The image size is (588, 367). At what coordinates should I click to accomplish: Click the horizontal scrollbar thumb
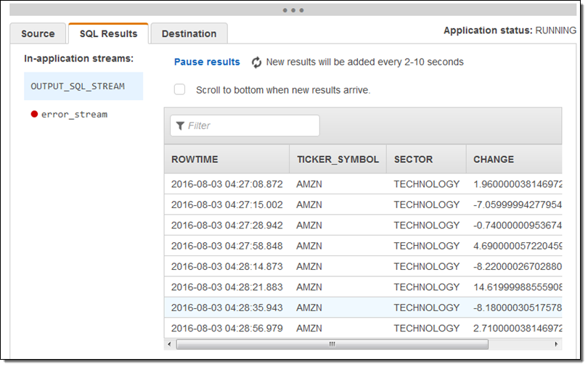pyautogui.click(x=332, y=344)
